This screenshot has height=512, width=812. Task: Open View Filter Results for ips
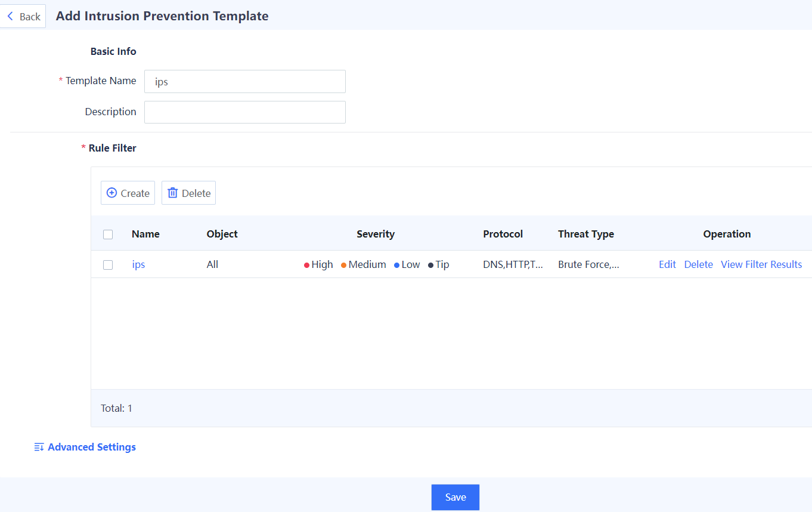761,264
